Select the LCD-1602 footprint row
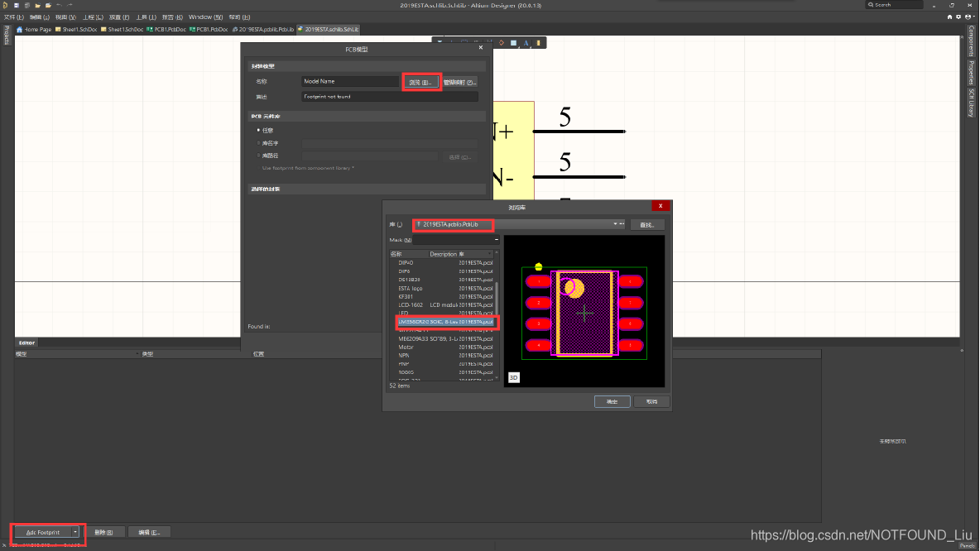 click(x=443, y=305)
